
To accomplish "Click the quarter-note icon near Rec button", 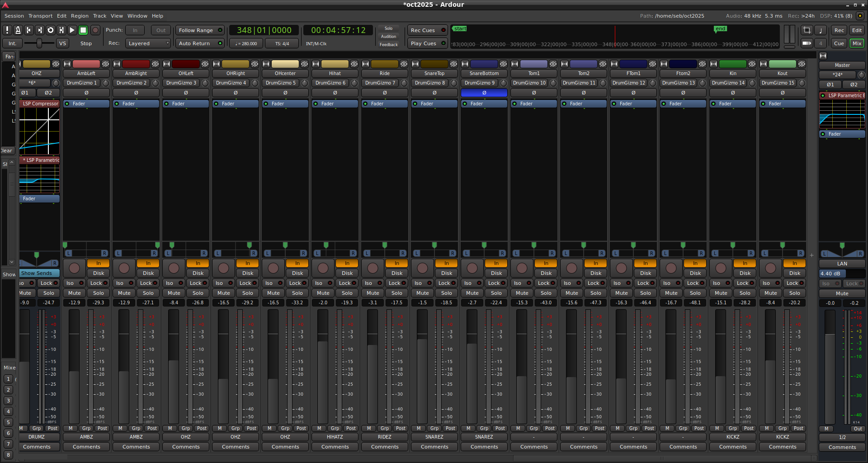I will point(820,30).
